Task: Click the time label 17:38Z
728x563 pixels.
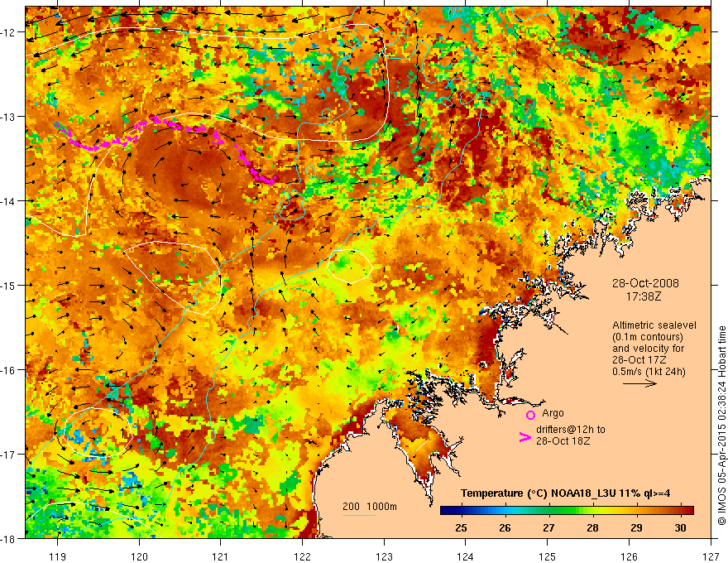Action: click(x=643, y=296)
